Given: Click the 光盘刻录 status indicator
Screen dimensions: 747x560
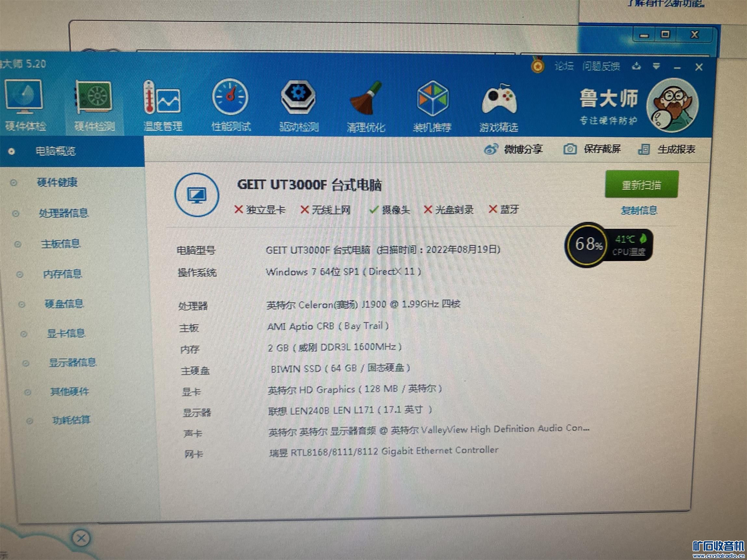Looking at the screenshot, I should click(449, 210).
